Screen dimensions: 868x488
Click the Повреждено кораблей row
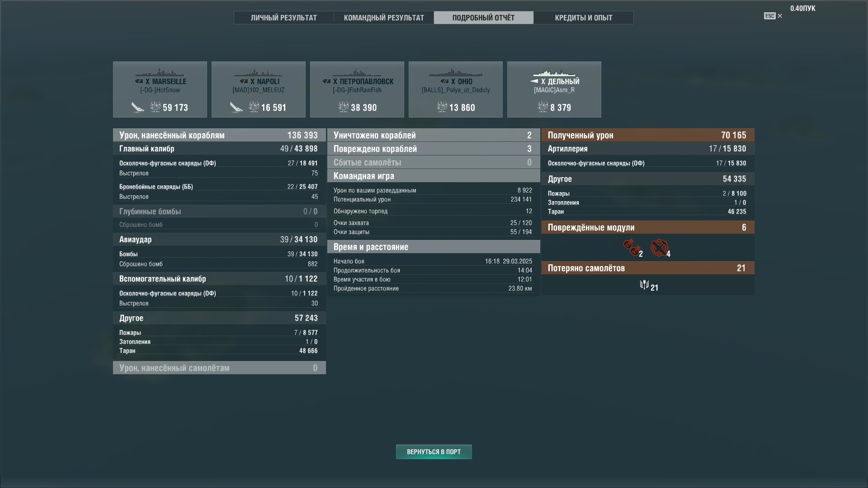pos(434,149)
